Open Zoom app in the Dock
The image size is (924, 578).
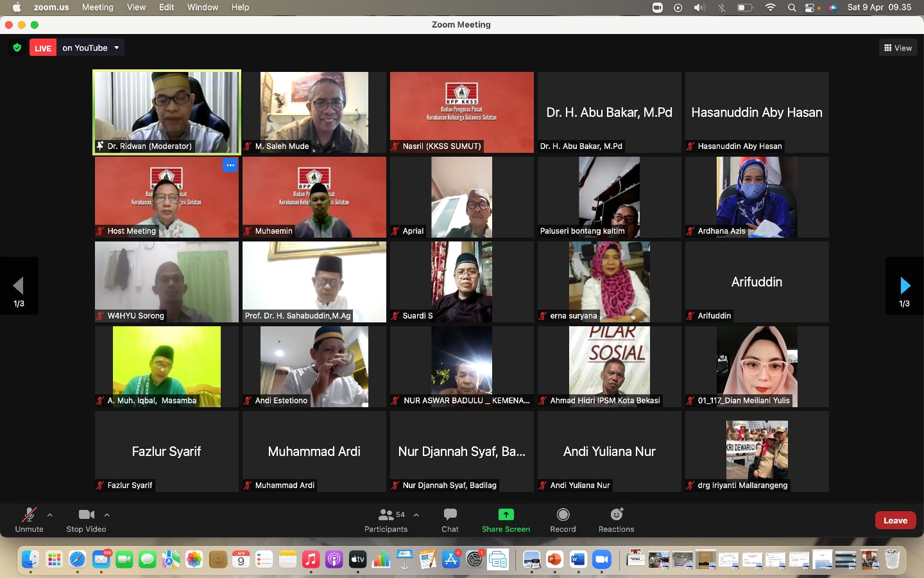pos(601,559)
